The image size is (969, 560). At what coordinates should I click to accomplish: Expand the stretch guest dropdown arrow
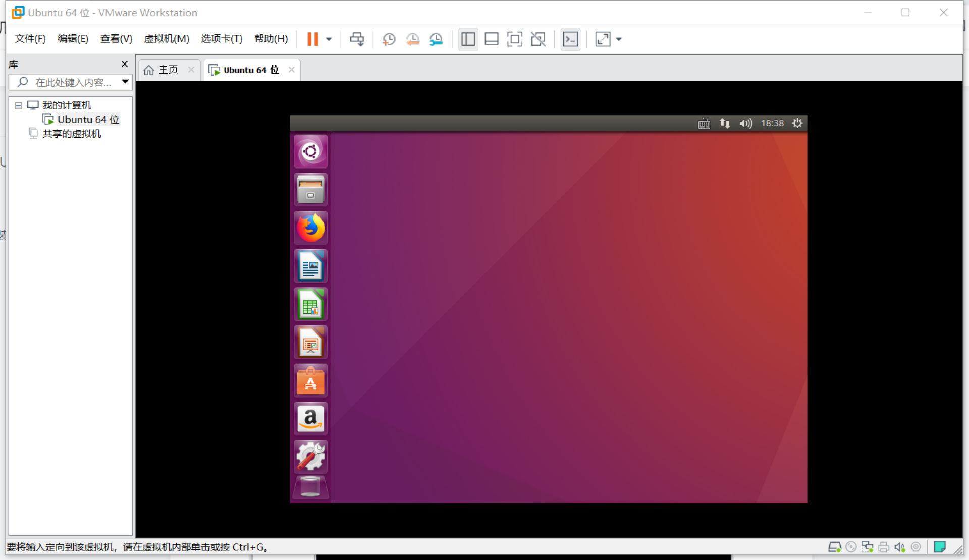pyautogui.click(x=619, y=39)
